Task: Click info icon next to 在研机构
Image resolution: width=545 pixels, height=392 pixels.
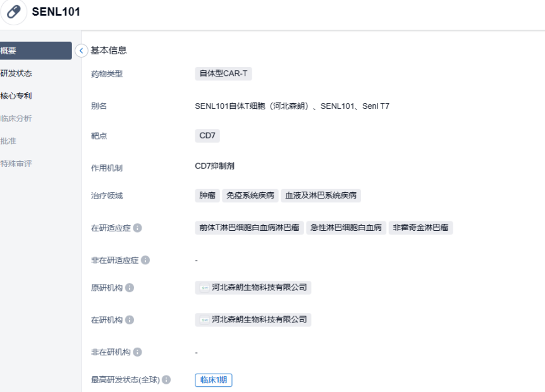Action: pos(130,320)
